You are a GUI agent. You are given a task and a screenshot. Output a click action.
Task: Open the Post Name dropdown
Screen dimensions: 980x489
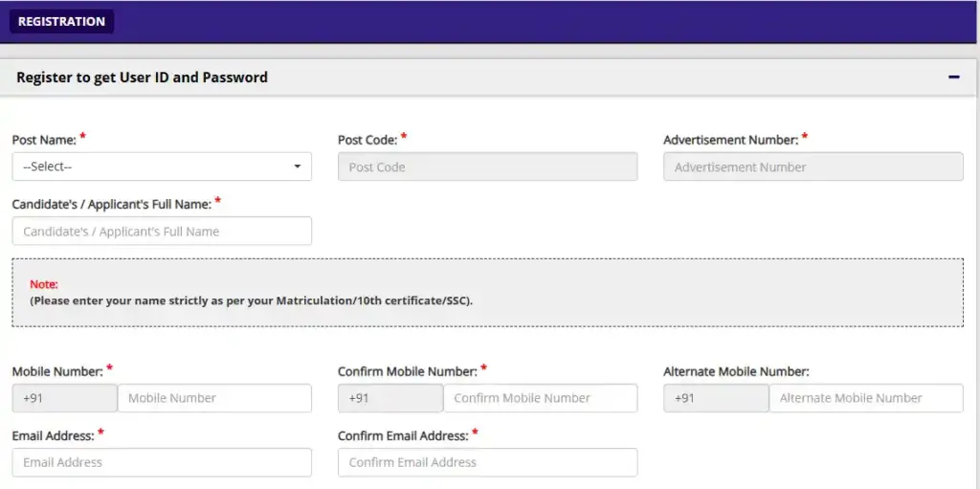click(x=162, y=167)
